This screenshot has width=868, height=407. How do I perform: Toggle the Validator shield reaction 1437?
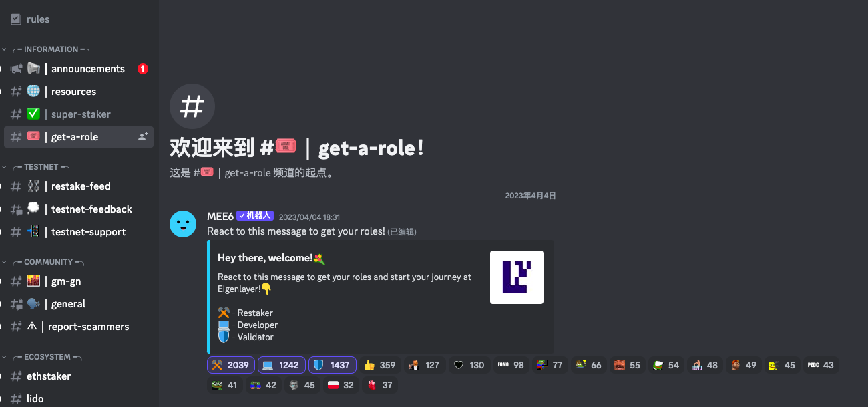pos(333,365)
